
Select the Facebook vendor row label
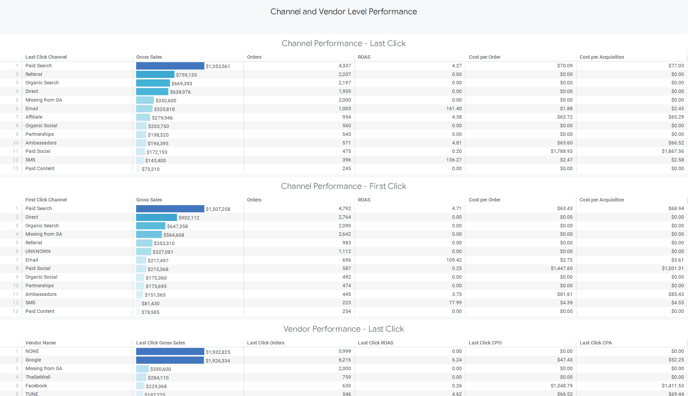(36, 386)
